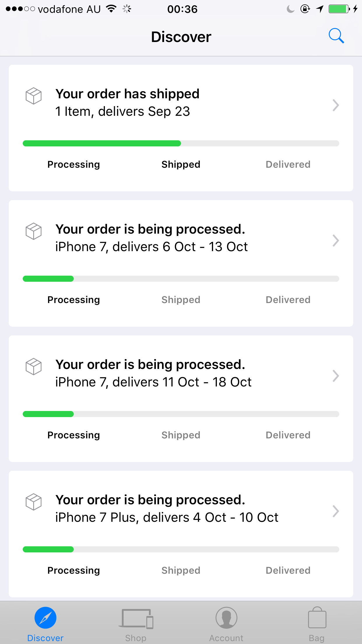Tap the shipped order progress bar
The image size is (362, 644).
point(181,143)
